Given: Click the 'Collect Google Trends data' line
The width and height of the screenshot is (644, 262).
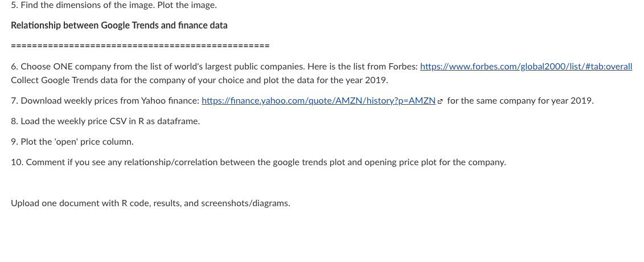Looking at the screenshot, I should click(x=200, y=80).
